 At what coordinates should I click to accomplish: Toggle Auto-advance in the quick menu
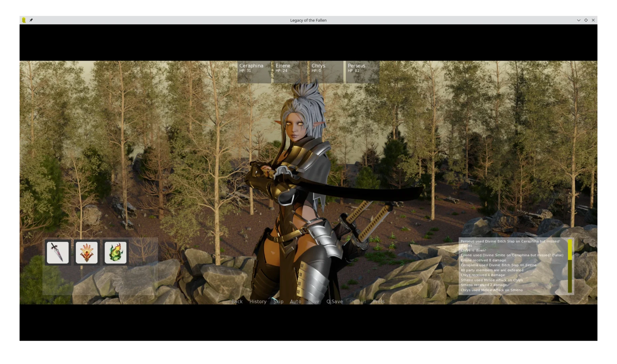pos(296,302)
